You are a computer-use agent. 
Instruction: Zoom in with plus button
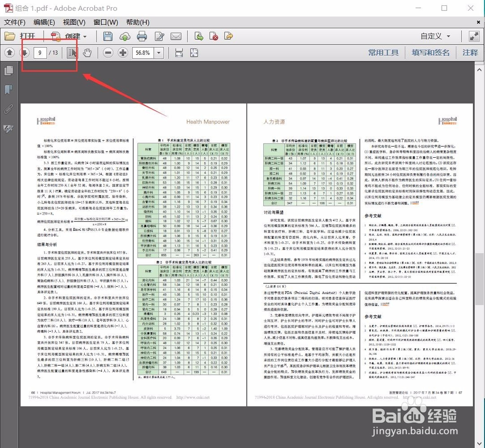pyautogui.click(x=123, y=52)
